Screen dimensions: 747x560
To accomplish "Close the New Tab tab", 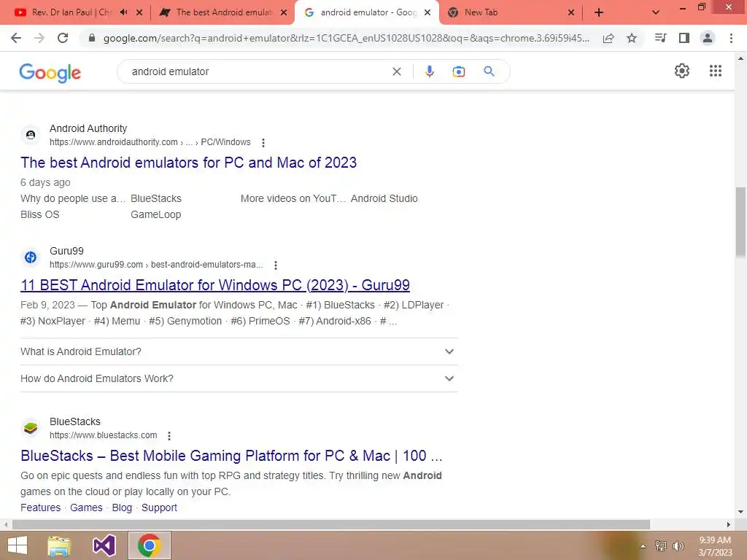I will (571, 12).
